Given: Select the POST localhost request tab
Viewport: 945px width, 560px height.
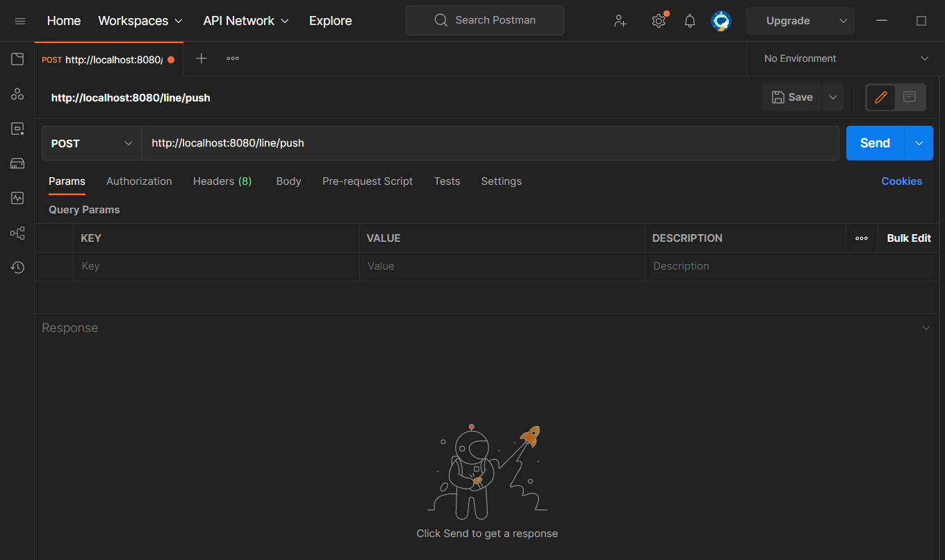Looking at the screenshot, I should 109,59.
